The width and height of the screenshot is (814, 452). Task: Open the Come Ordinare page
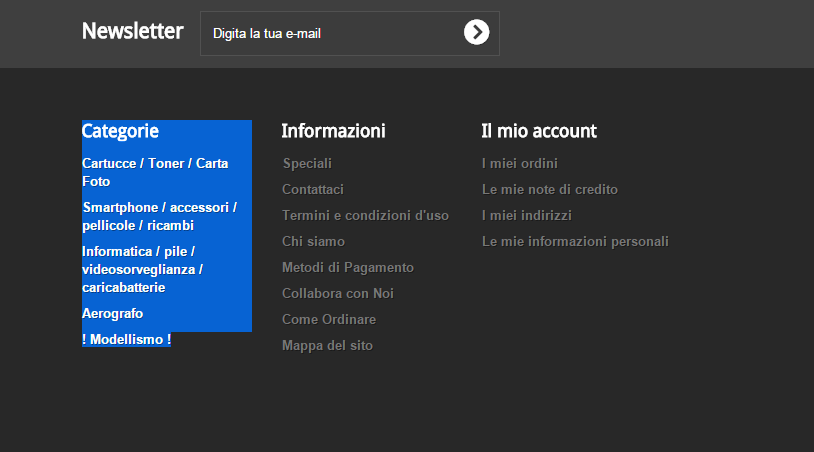(329, 319)
